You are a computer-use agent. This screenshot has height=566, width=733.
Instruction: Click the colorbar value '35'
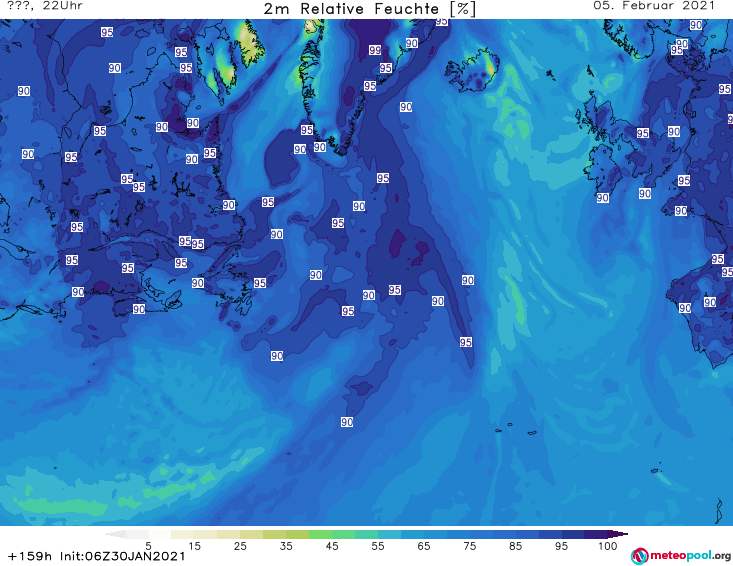pos(286,546)
